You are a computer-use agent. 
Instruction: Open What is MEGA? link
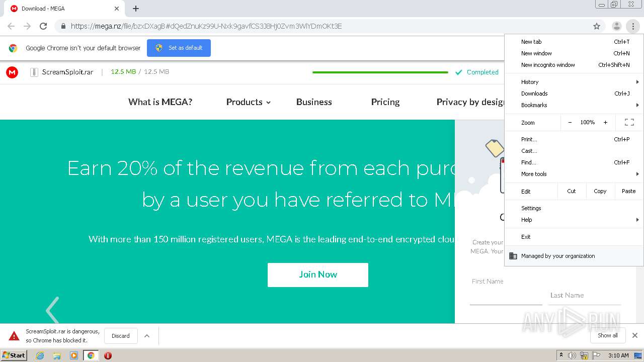(160, 102)
